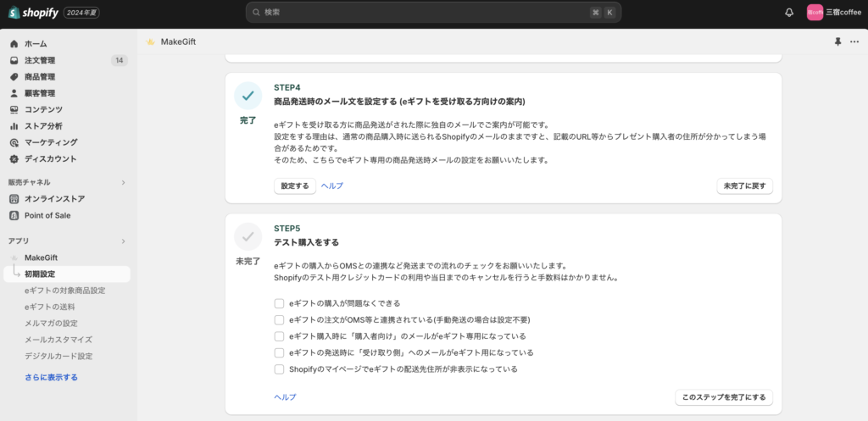This screenshot has height=421, width=868.
Task: Click the Shopify logo
Action: (33, 12)
